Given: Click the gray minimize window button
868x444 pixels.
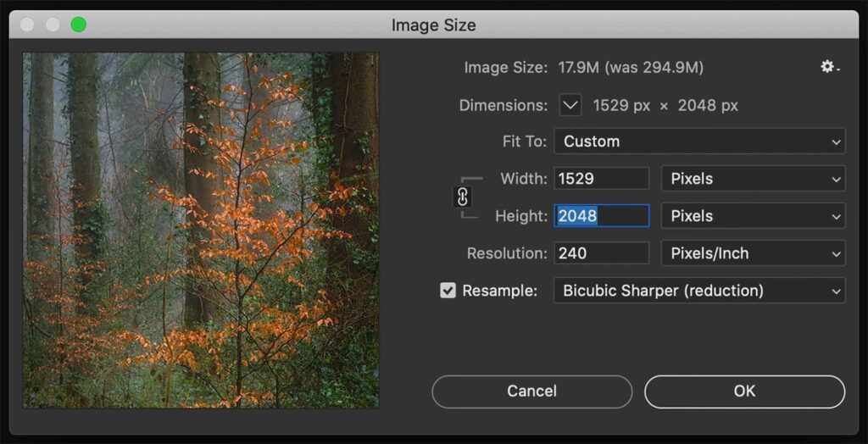Looking at the screenshot, I should pyautogui.click(x=53, y=25).
